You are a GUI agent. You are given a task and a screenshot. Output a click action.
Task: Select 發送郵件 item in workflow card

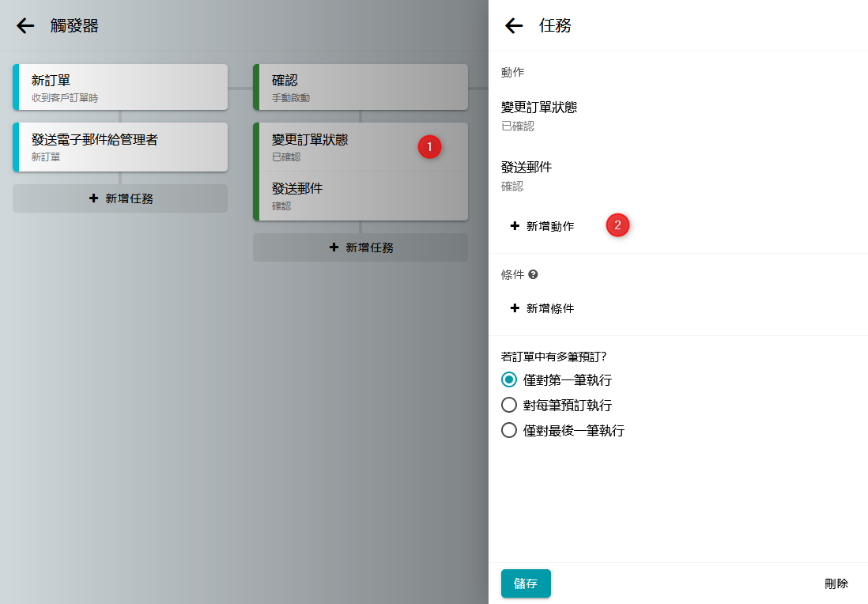[360, 195]
